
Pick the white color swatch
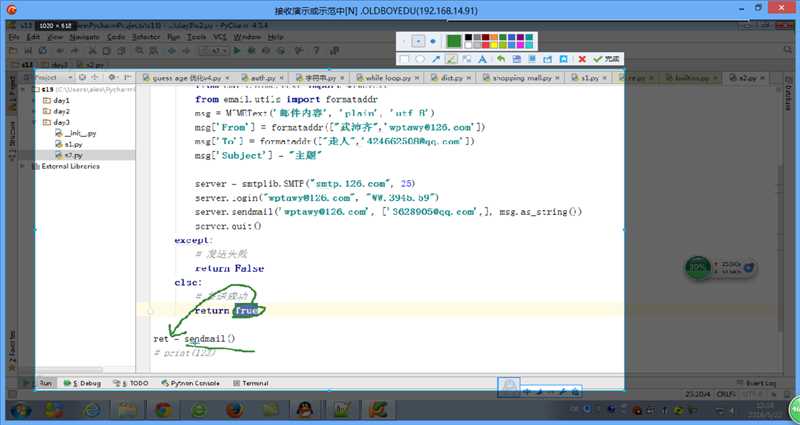pos(468,45)
